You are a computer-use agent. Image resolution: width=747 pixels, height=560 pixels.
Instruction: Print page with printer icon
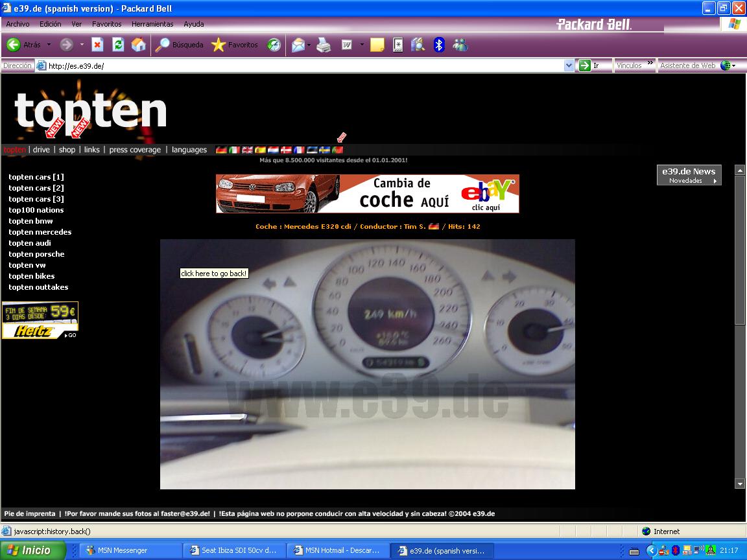324,45
